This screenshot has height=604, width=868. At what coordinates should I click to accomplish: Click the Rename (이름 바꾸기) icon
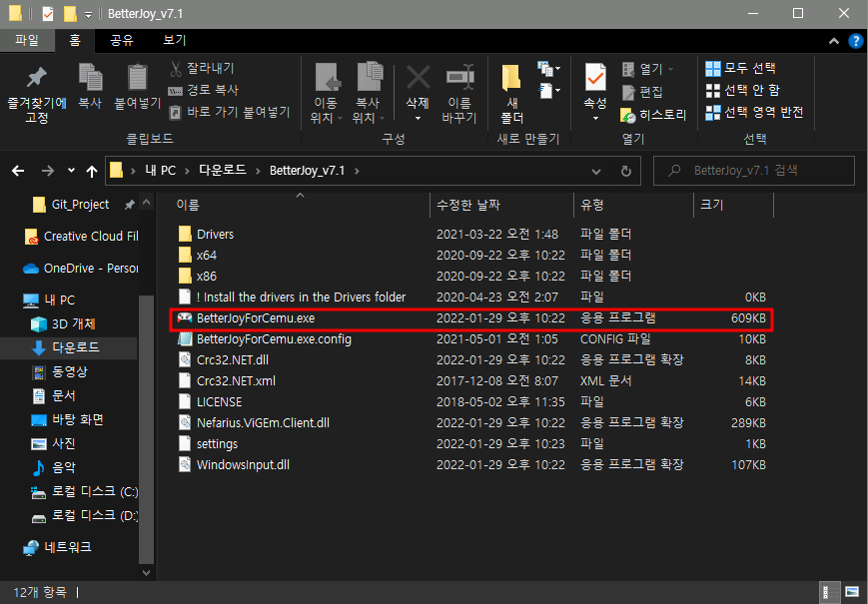459,78
